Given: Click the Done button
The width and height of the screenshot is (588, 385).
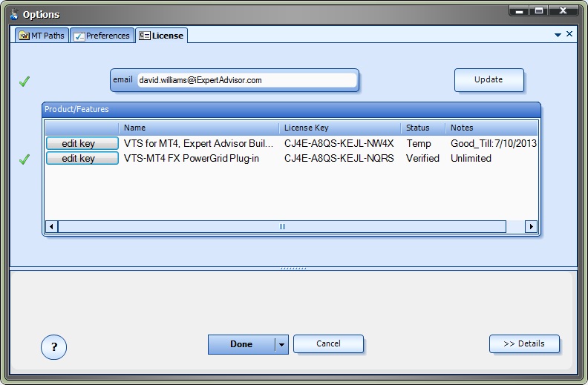Looking at the screenshot, I should pyautogui.click(x=241, y=344).
